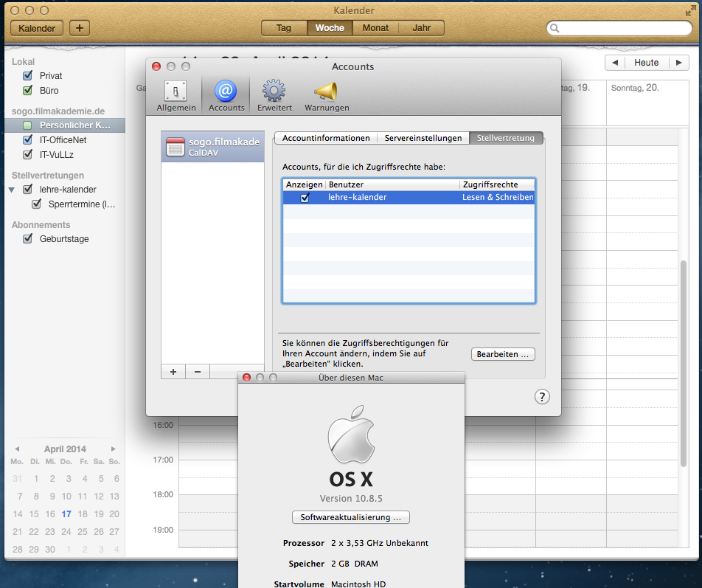702x588 pixels.
Task: Switch to the Servereinstellungen tab
Action: coord(423,138)
